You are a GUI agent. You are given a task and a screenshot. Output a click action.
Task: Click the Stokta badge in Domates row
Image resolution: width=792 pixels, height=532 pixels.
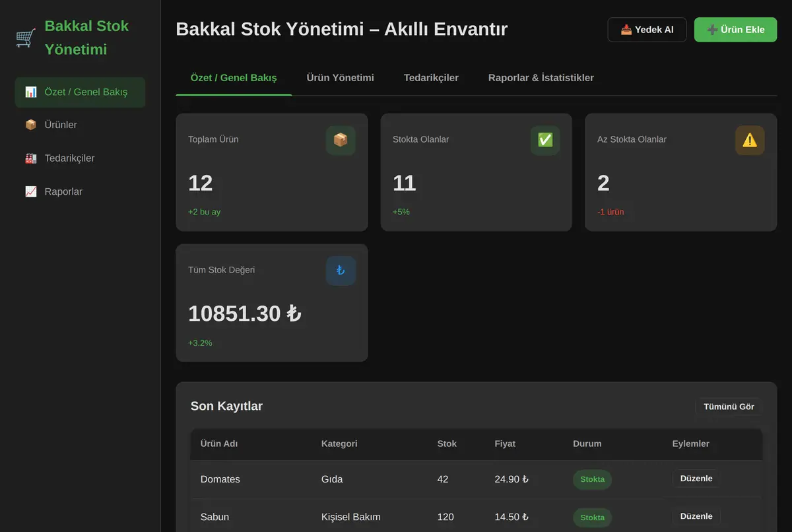[592, 479]
